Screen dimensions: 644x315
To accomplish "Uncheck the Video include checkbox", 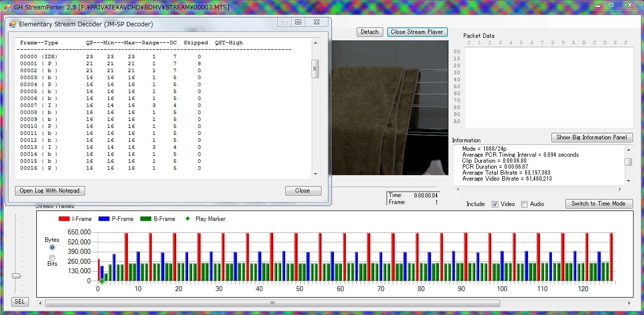I will click(x=495, y=204).
